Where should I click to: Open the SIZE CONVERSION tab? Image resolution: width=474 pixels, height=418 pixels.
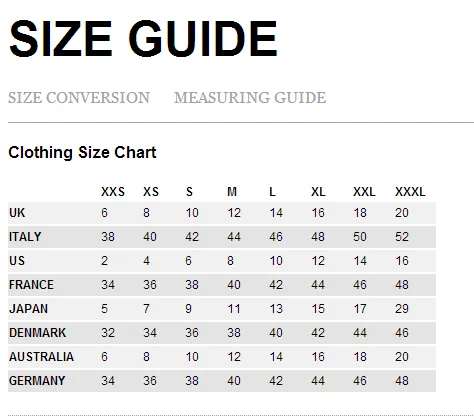click(x=79, y=98)
